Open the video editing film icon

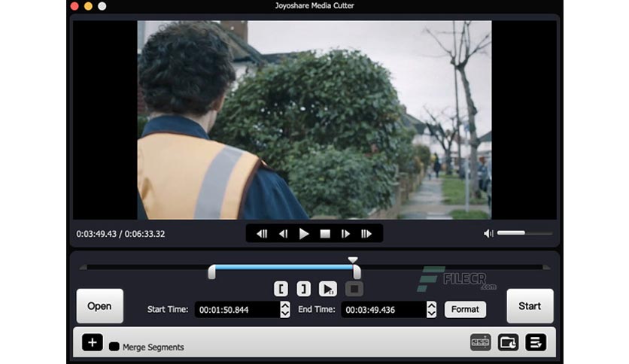pyautogui.click(x=481, y=342)
